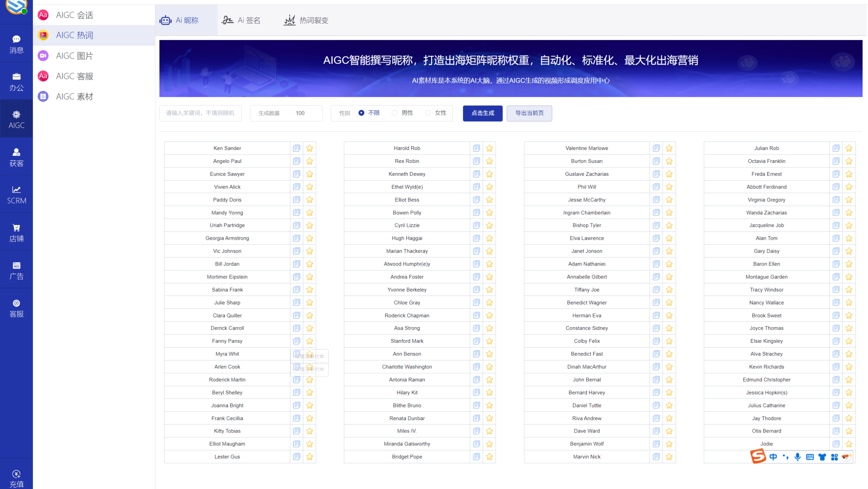Click the Sogou input microphone icon
Screen dimensions: 868x489
tap(797, 457)
